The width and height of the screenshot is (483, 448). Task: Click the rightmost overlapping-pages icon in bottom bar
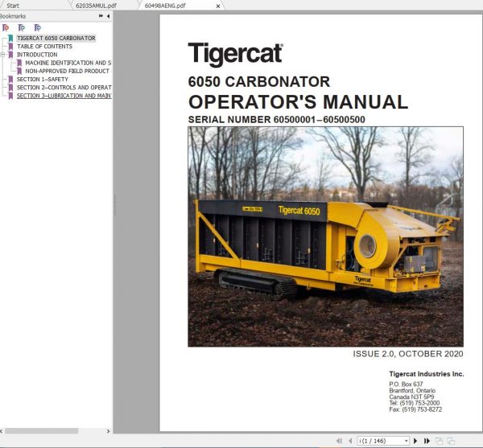tap(451, 441)
